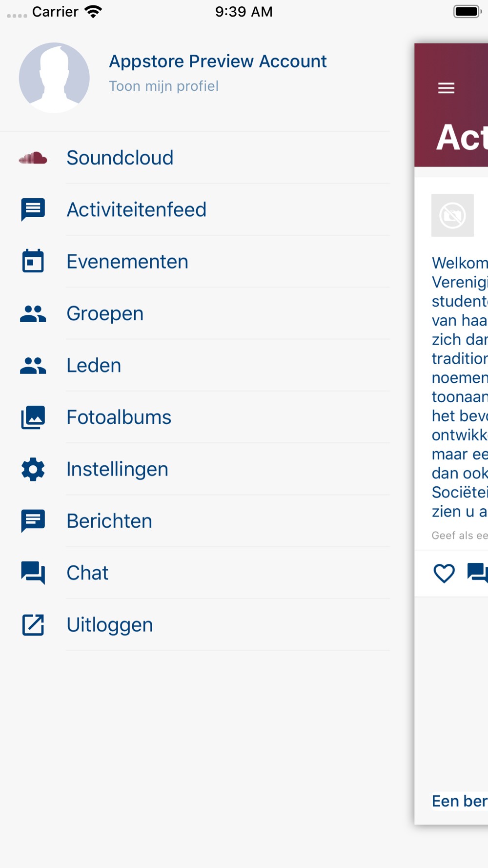This screenshot has height=868, width=488.
Task: Click the post's placeholder image thumbnail
Action: pos(452,215)
